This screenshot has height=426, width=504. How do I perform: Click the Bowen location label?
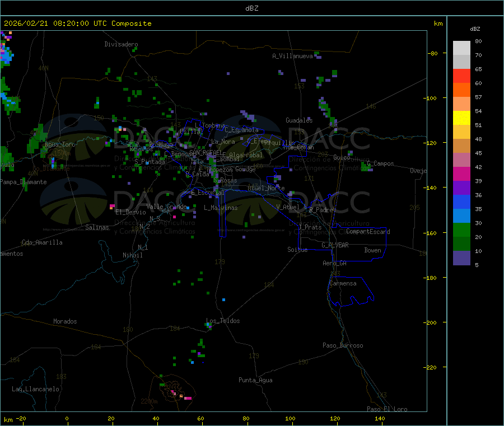372,250
